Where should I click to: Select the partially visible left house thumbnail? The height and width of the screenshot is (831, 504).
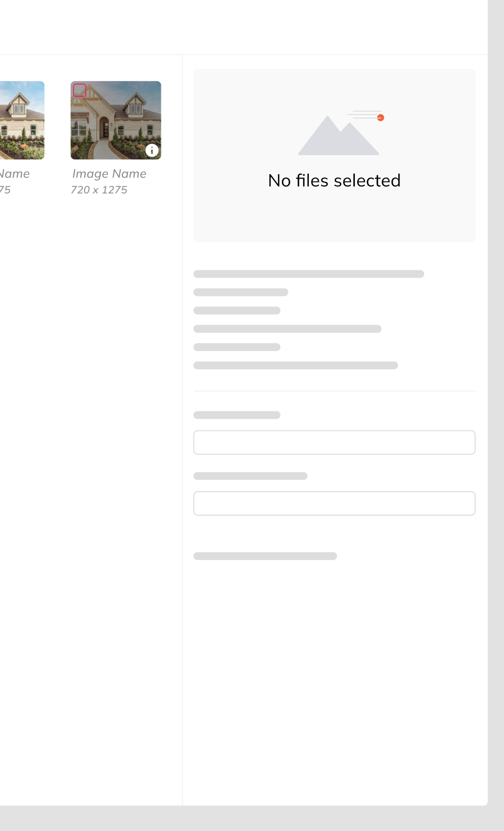[x=22, y=120]
